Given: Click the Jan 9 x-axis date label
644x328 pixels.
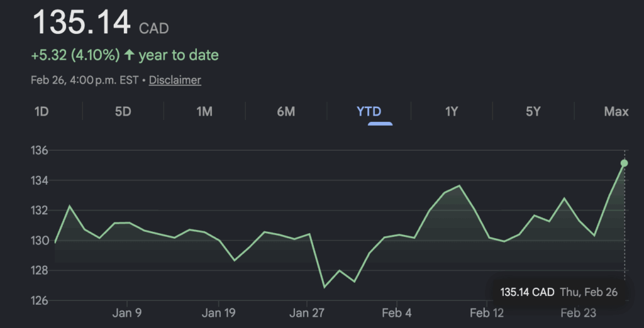Looking at the screenshot, I should click(x=127, y=313).
